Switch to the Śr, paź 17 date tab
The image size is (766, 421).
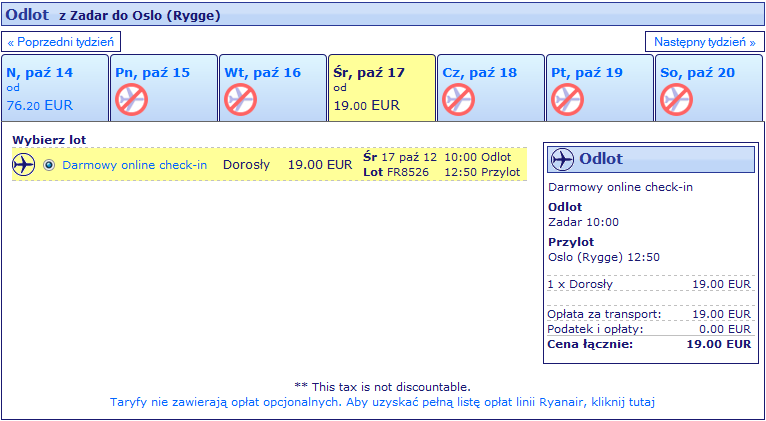(x=382, y=88)
